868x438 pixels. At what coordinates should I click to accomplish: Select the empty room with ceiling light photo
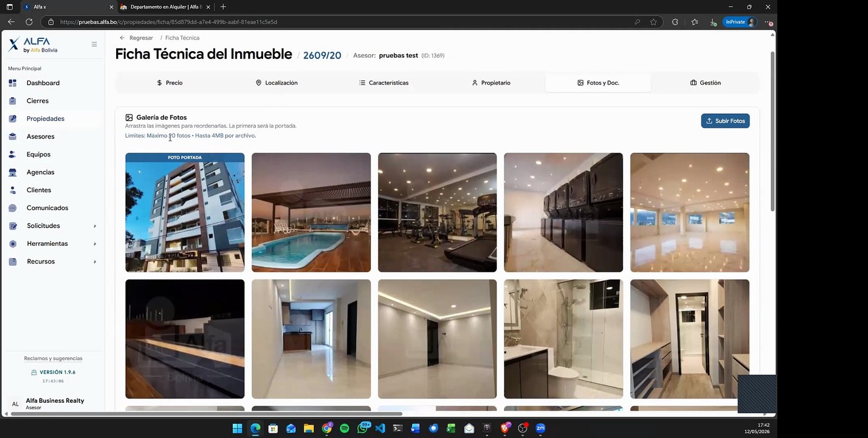pos(437,339)
